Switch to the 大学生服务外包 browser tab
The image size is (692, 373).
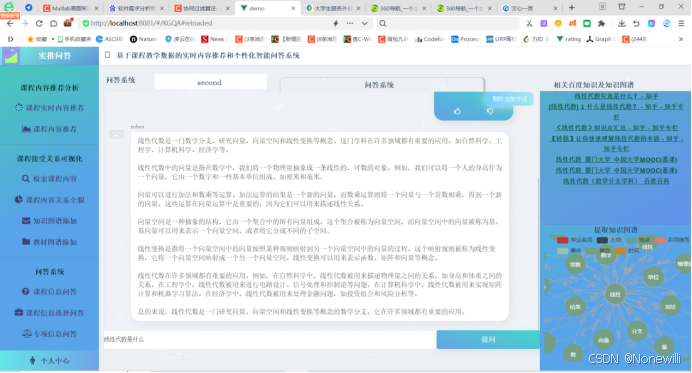(333, 8)
